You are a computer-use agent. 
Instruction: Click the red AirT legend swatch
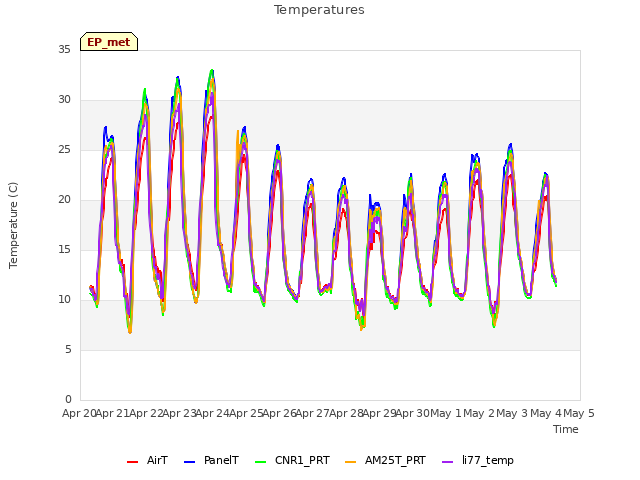pos(132,462)
